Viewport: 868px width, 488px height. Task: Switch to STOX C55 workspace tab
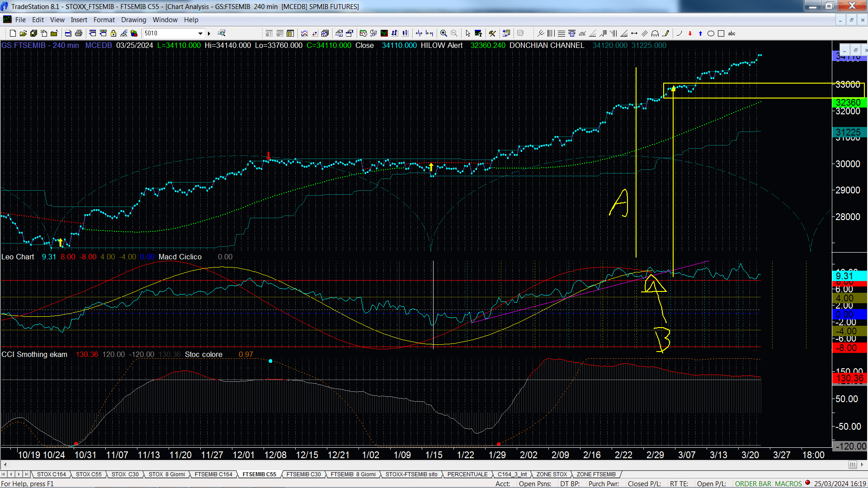[x=89, y=474]
